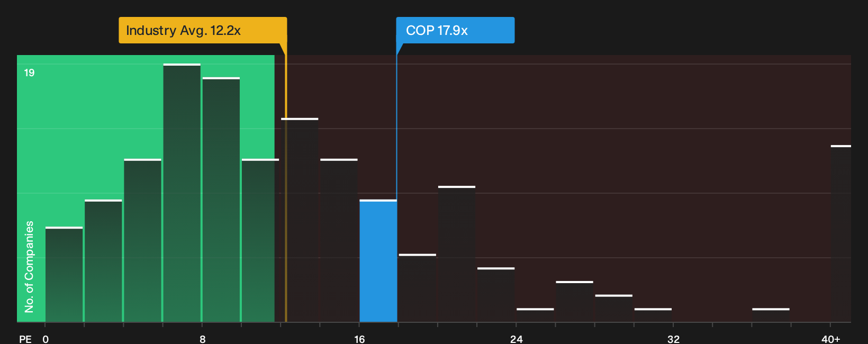Click the x-axis tick label '8'

tap(202, 339)
